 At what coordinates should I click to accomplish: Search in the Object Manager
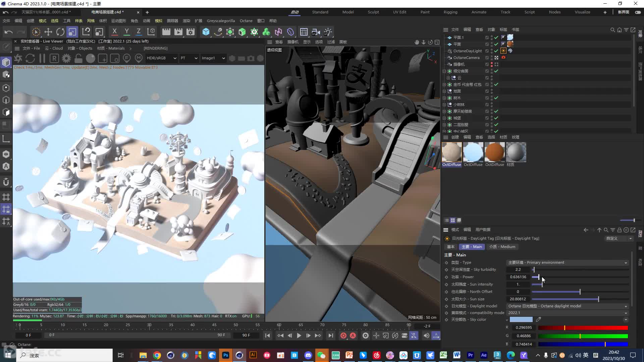pyautogui.click(x=612, y=30)
